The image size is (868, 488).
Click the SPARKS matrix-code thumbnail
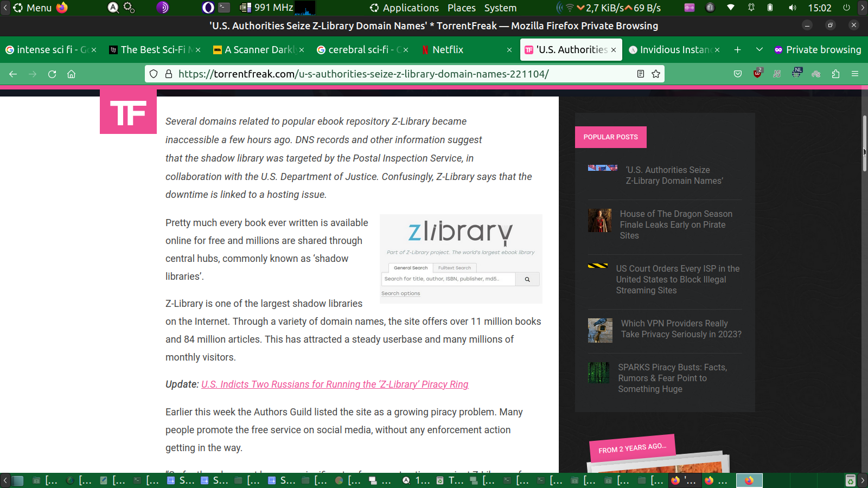coord(598,373)
